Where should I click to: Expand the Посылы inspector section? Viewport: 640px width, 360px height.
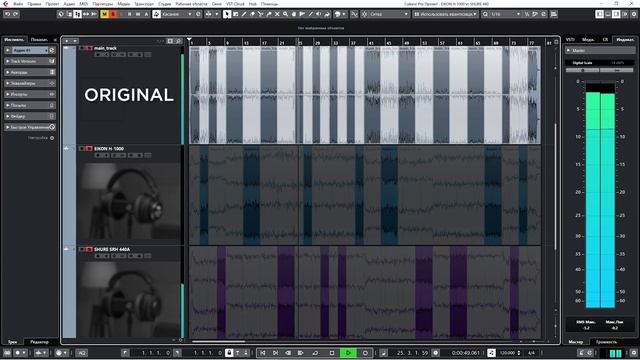[x=29, y=105]
